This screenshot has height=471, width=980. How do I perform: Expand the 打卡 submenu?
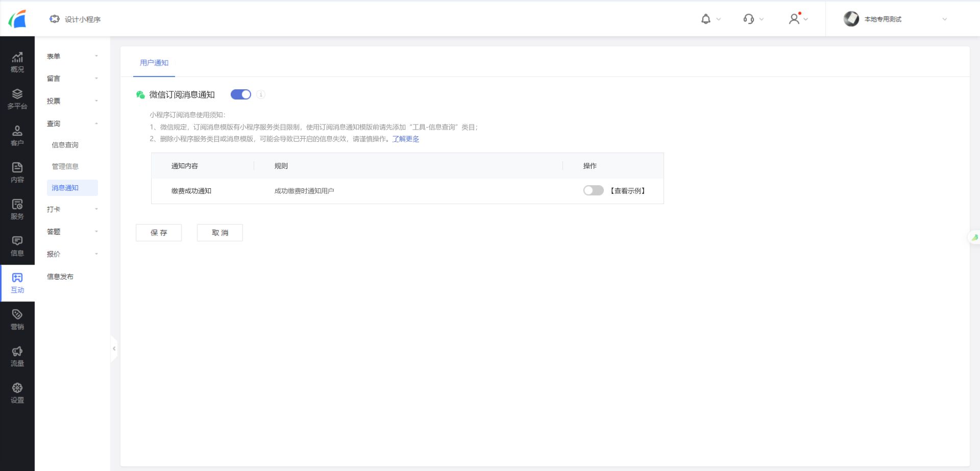[x=72, y=209]
